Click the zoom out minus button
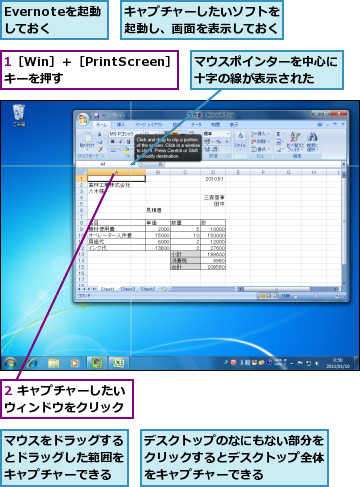Screen dimensions: 360x487 (296, 296)
